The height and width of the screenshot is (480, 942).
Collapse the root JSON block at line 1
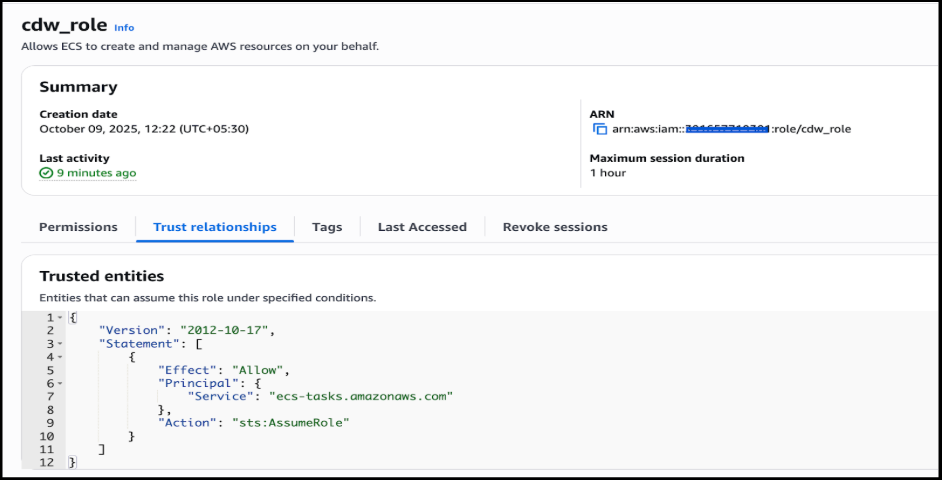pos(60,317)
